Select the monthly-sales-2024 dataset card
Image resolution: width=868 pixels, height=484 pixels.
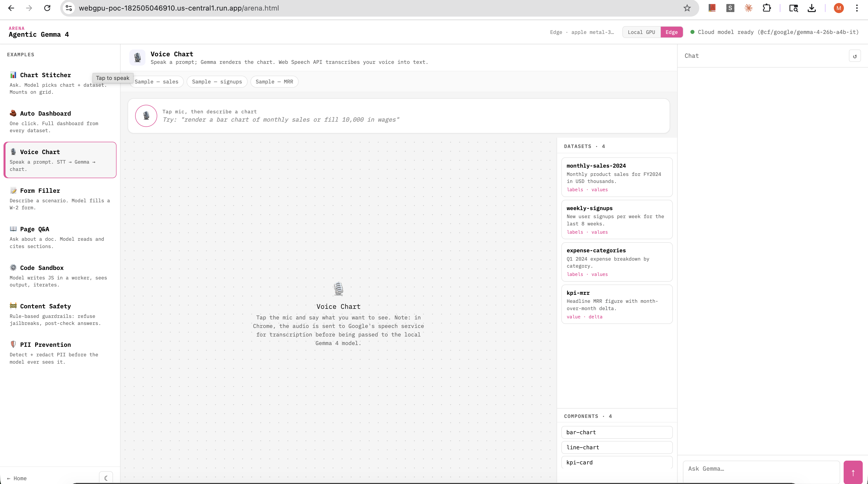coord(617,177)
